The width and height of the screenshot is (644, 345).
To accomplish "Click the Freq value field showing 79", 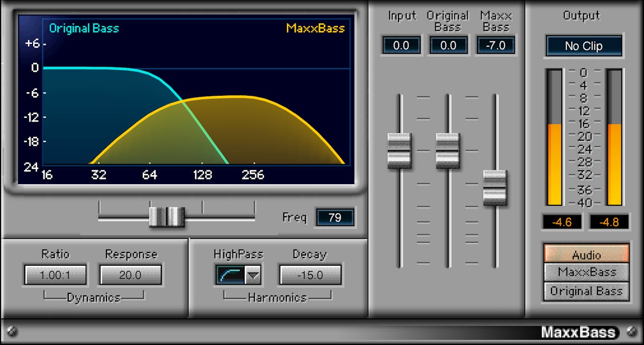I will tap(334, 217).
